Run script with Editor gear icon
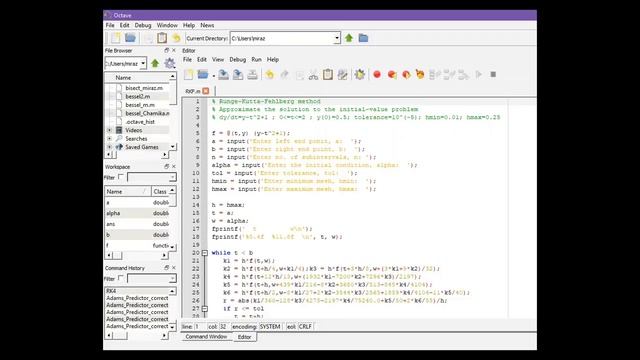Image resolution: width=640 pixels, height=360 pixels. [x=360, y=74]
